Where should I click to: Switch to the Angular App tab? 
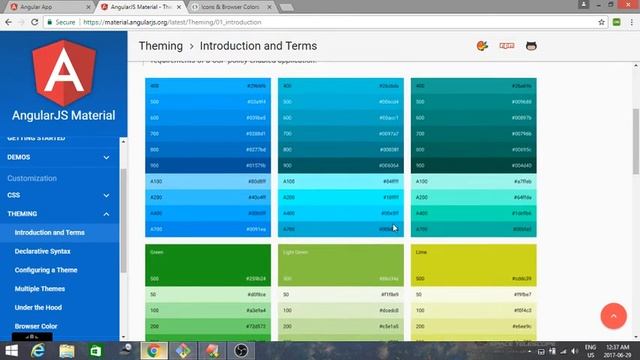coord(48,7)
